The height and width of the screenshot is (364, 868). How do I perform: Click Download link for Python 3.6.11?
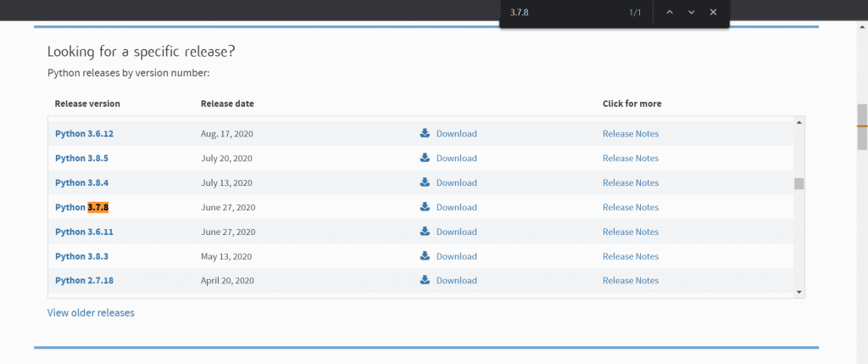point(457,232)
